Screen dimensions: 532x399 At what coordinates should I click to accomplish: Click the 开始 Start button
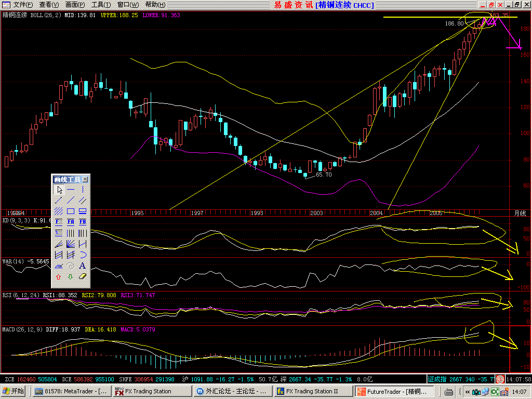14,391
